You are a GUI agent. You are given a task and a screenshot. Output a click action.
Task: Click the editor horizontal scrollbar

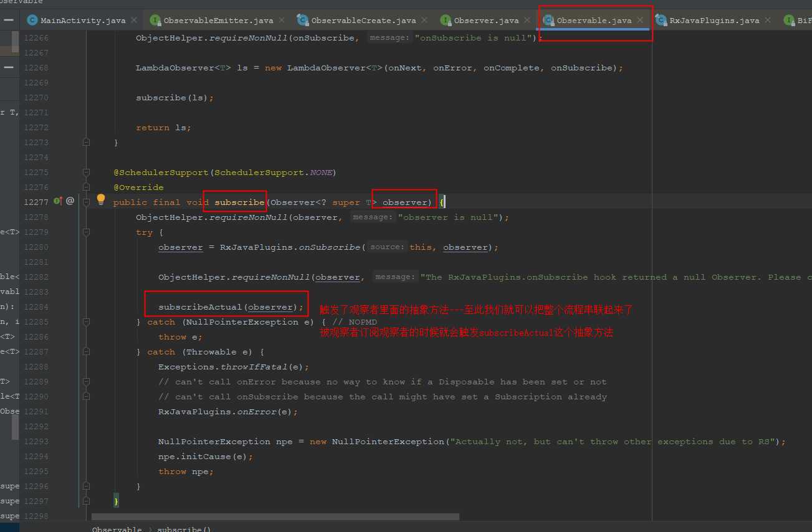pyautogui.click(x=275, y=516)
